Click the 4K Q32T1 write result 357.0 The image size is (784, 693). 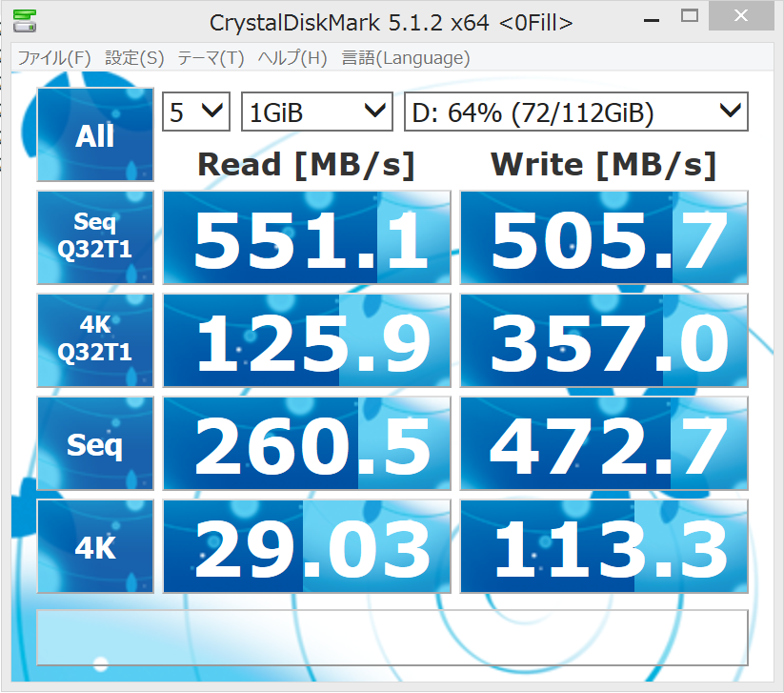tap(604, 340)
